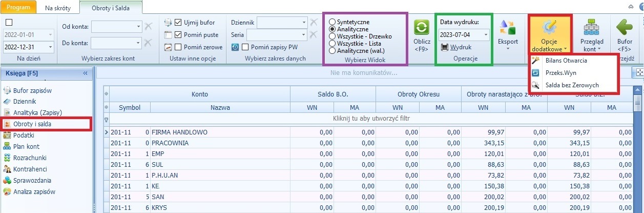The image size is (644, 213).
Task: Go to Bufor F5 green arrow
Action: click(625, 35)
